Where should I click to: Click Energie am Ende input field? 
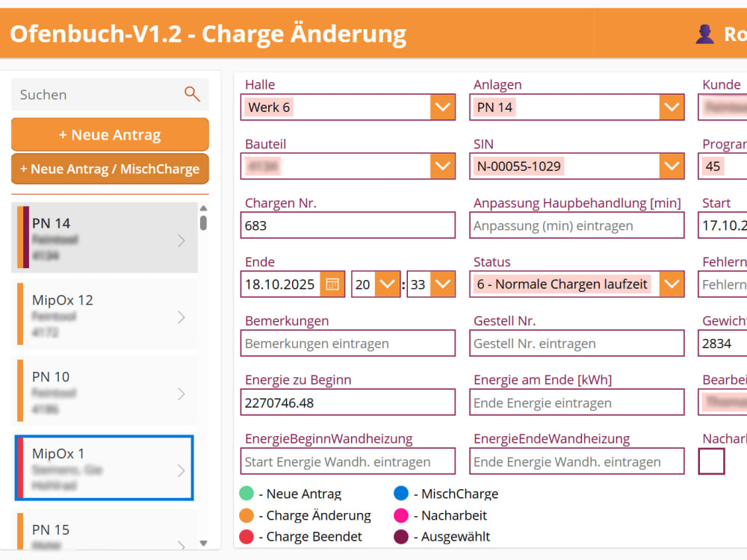click(577, 402)
